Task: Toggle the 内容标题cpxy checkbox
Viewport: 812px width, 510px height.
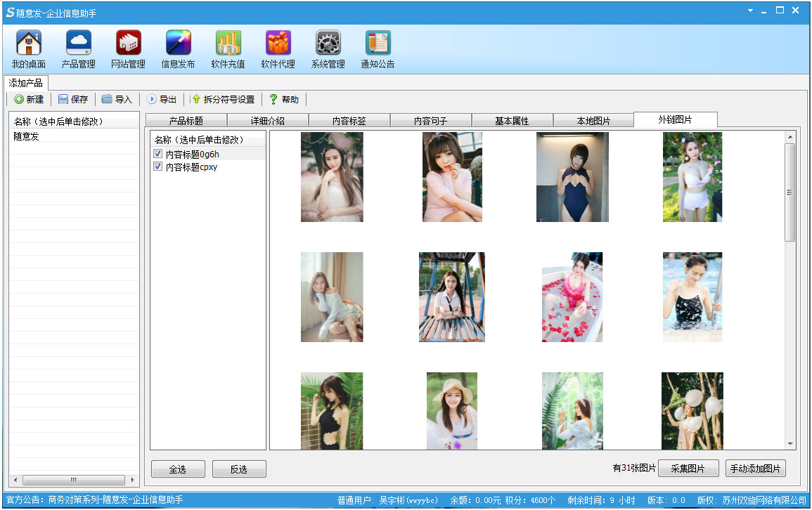Action: pos(158,167)
